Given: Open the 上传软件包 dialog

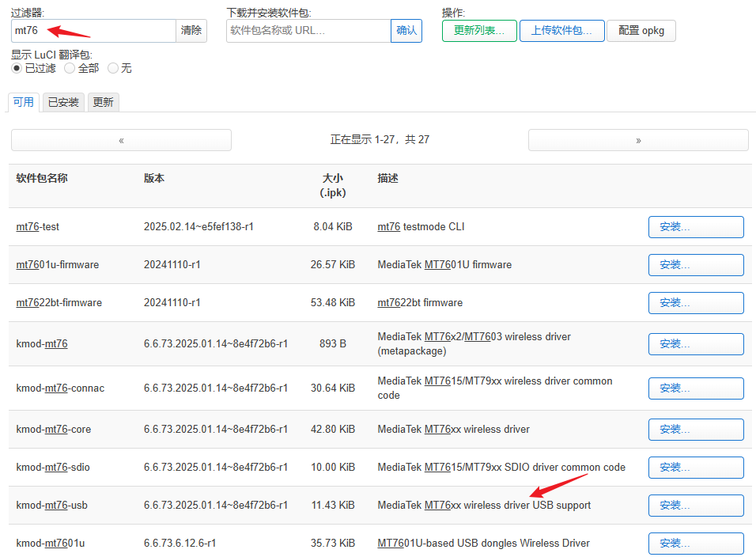Looking at the screenshot, I should coord(561,31).
